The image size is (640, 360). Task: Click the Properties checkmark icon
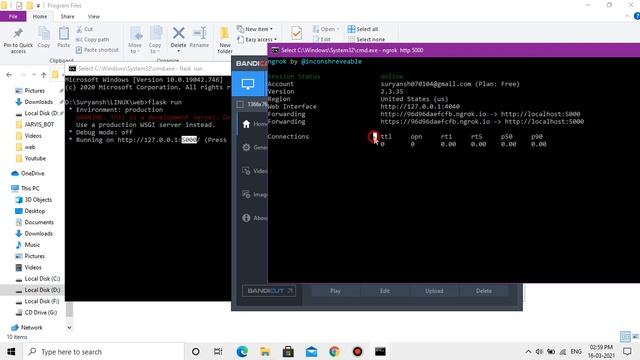(297, 33)
